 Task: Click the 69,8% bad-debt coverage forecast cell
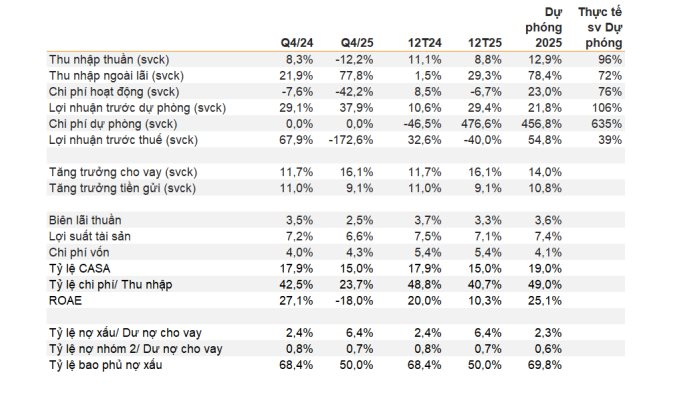[547, 366]
